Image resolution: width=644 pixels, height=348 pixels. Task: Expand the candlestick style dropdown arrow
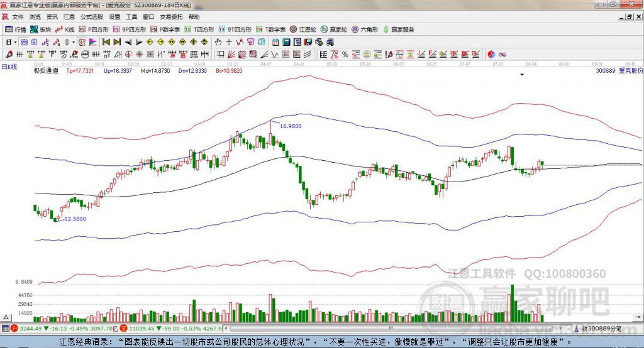pos(74,42)
